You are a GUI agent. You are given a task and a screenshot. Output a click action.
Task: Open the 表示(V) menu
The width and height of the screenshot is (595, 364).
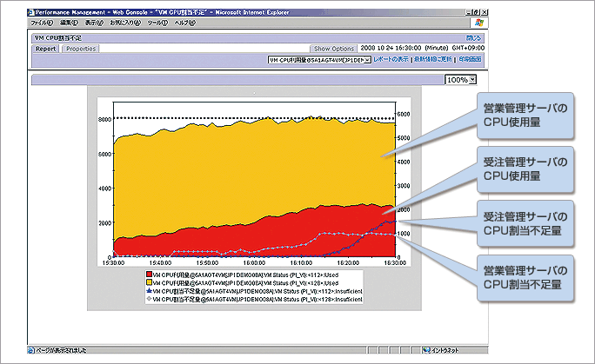tap(94, 23)
